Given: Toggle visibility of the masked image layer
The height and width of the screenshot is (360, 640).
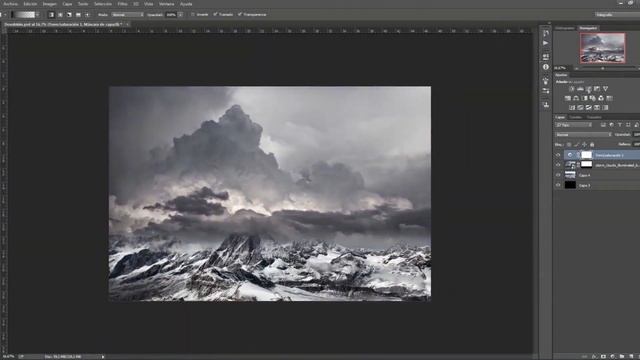Looking at the screenshot, I should coord(558,165).
